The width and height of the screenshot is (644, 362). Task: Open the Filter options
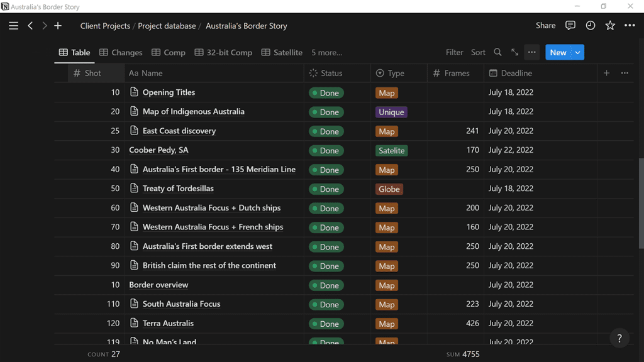454,52
